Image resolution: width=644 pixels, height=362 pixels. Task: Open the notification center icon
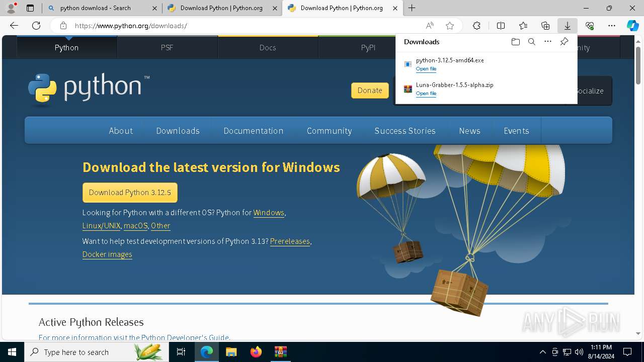pyautogui.click(x=627, y=352)
